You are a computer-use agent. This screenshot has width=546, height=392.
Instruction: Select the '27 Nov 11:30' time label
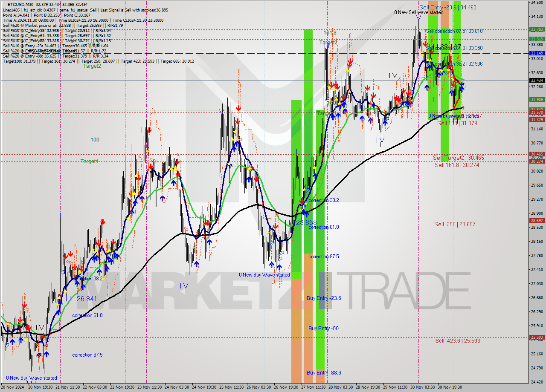coord(314,387)
